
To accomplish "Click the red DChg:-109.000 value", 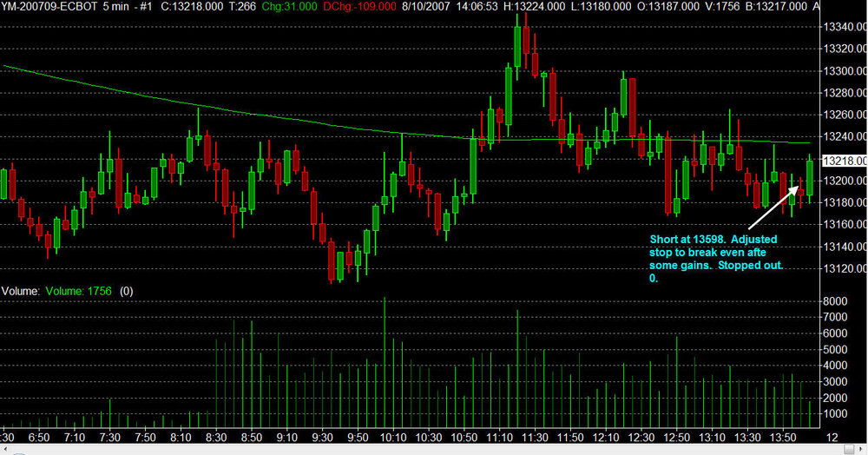I will (359, 7).
